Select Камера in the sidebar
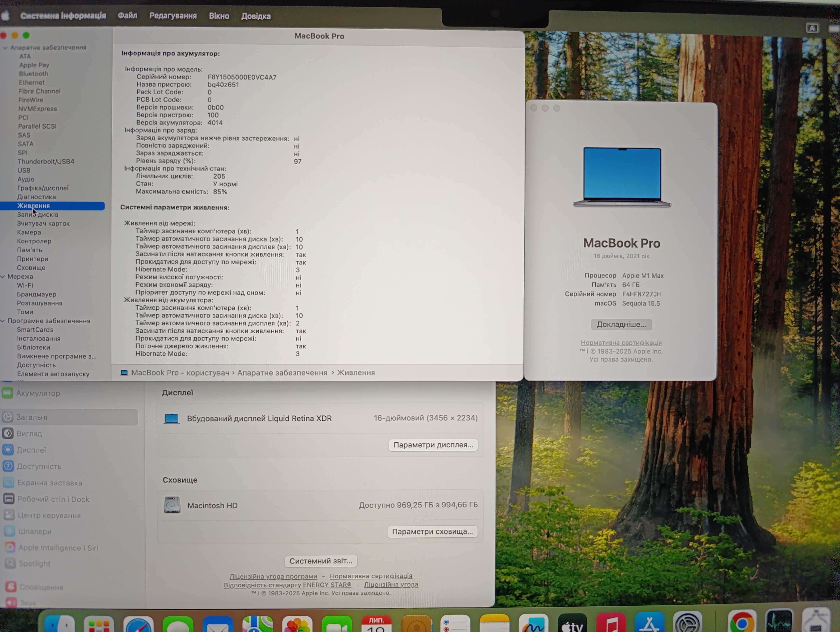The width and height of the screenshot is (840, 632). (29, 232)
